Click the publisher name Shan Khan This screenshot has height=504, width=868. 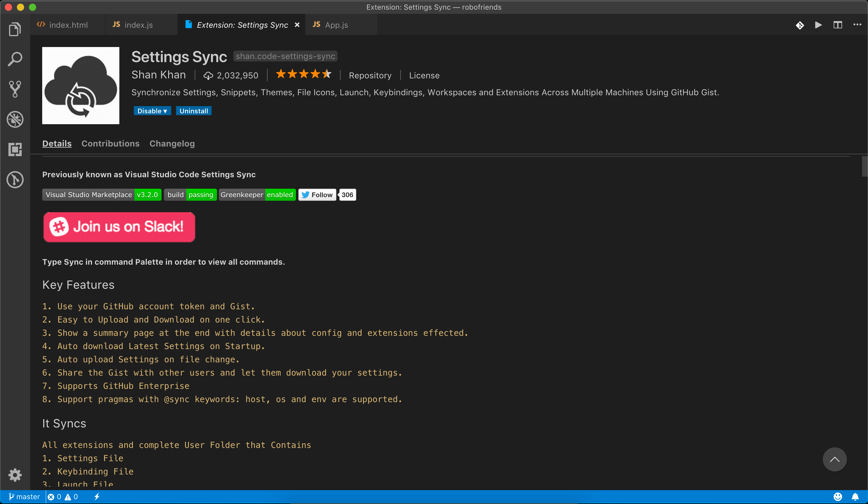[x=159, y=75]
